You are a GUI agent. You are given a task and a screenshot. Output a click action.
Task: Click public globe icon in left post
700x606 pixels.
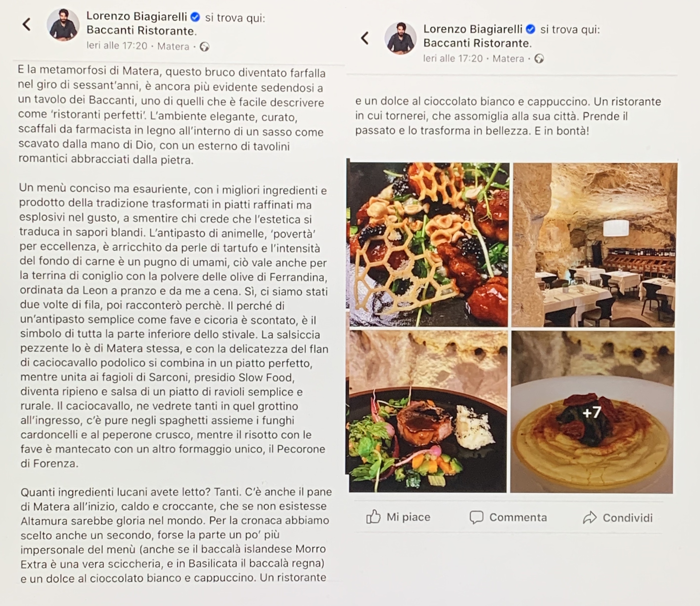tap(204, 47)
